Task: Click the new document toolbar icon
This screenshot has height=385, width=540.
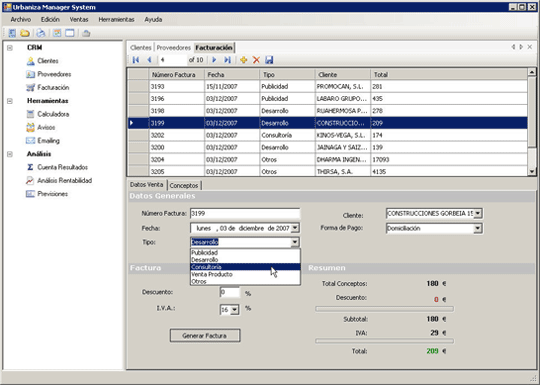Action: click(x=12, y=33)
